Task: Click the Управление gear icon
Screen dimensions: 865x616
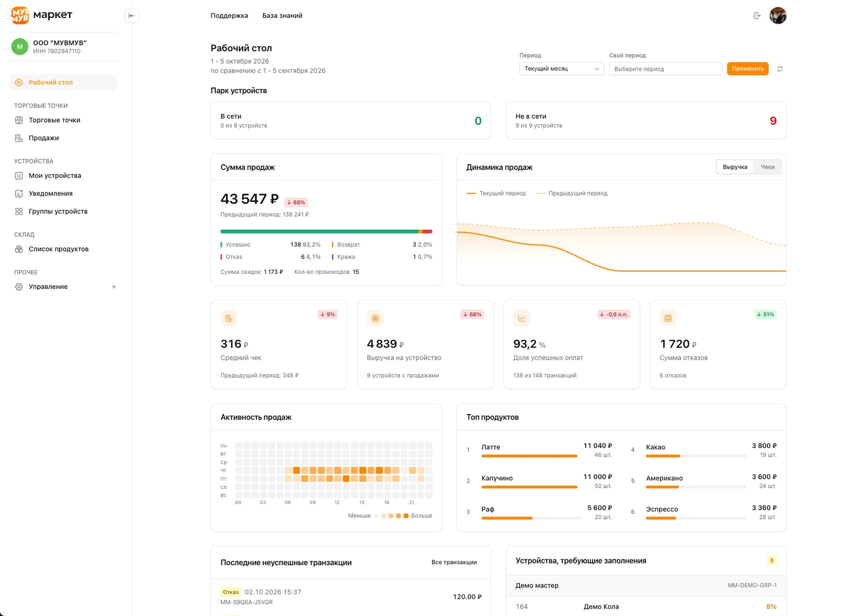Action: (19, 287)
